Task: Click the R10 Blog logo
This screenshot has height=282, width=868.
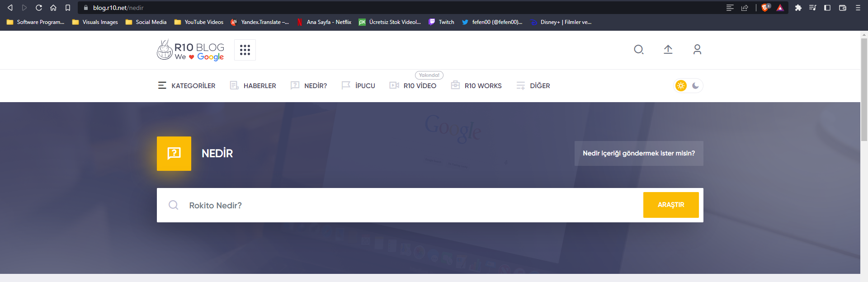Action: 190,50
